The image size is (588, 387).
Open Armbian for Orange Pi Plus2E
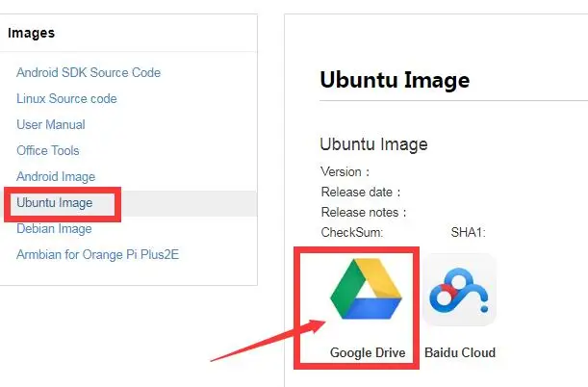tap(98, 254)
